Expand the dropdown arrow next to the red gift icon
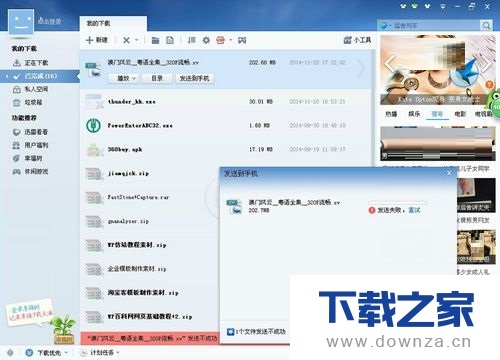 (x=231, y=40)
